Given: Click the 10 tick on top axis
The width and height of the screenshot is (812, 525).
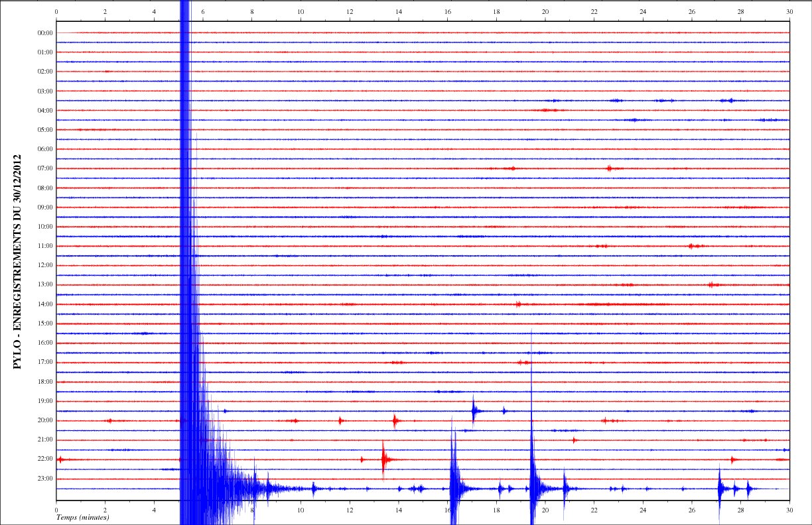Looking at the screenshot, I should tap(301, 11).
